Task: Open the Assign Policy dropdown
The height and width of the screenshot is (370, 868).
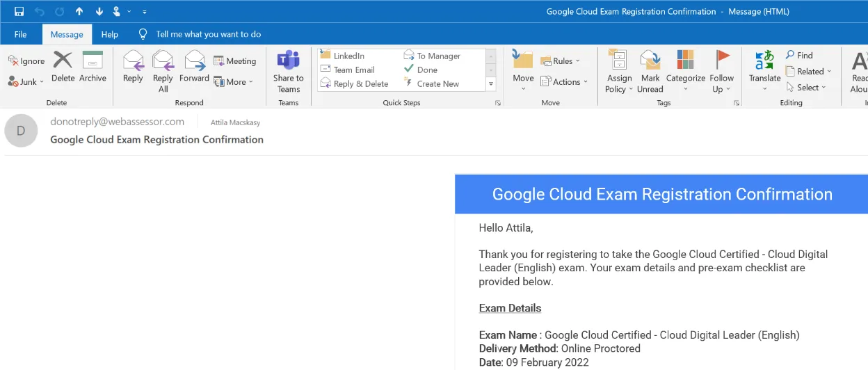Action: coord(619,71)
